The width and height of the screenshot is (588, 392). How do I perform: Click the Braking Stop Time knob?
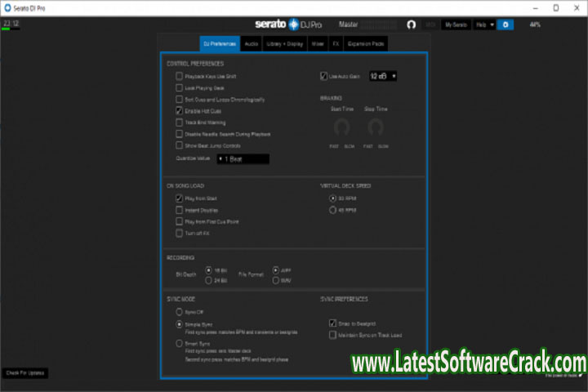click(375, 127)
